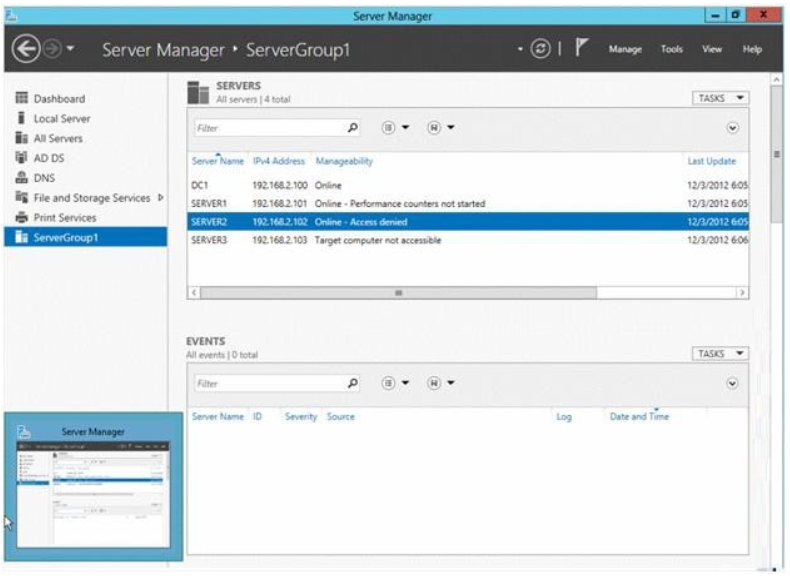Sort by Server Name column in Servers

coord(218,161)
